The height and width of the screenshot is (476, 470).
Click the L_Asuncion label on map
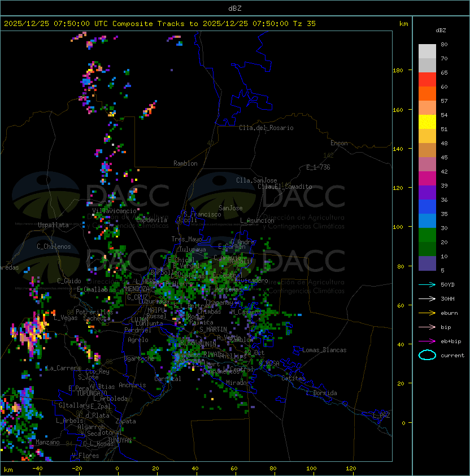(x=257, y=220)
